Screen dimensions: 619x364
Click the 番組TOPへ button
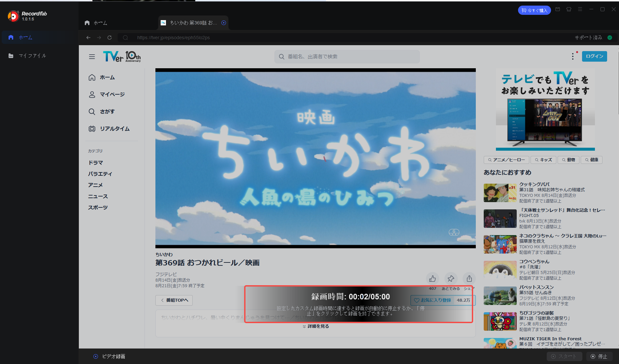[174, 300]
